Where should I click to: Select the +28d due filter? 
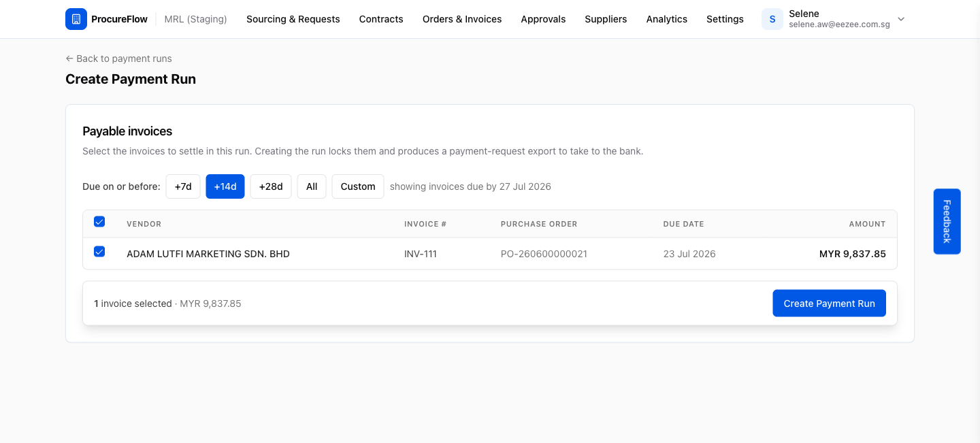271,186
